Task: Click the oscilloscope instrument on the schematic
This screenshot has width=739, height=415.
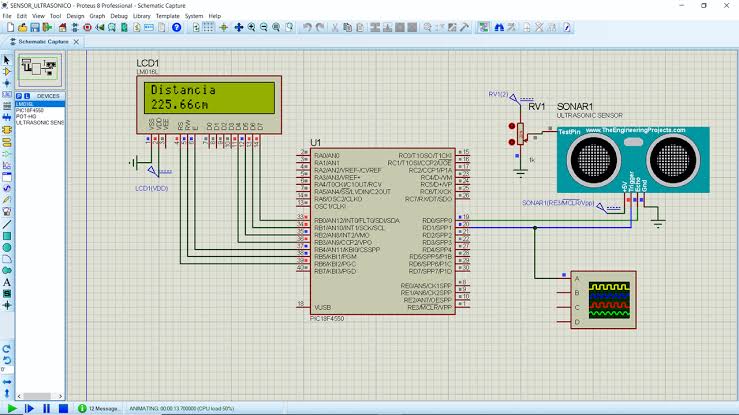Action: (603, 300)
